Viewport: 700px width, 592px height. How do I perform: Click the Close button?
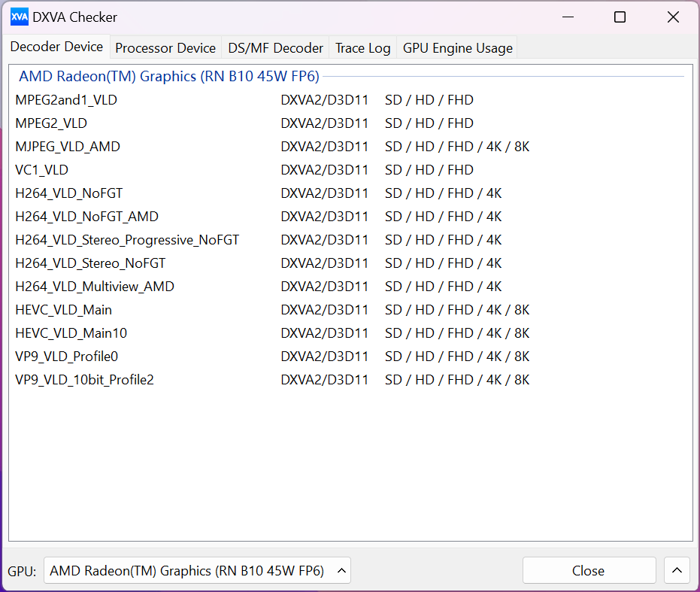[x=589, y=570]
